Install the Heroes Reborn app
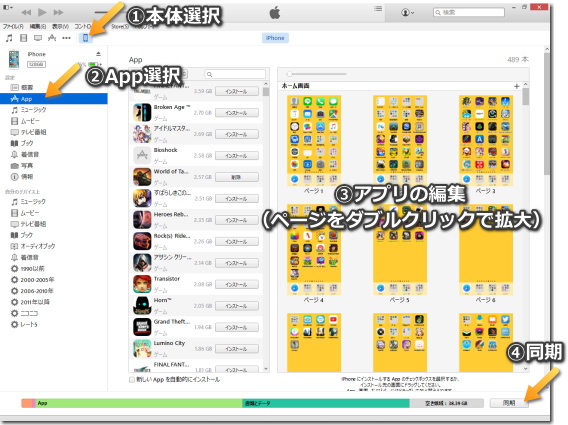 coord(237,220)
